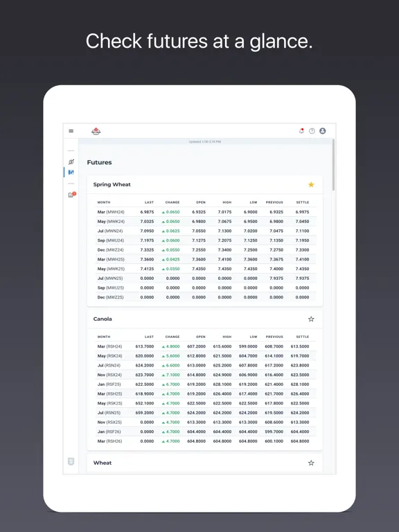Click Canola PREVIOUS column header

[274, 337]
